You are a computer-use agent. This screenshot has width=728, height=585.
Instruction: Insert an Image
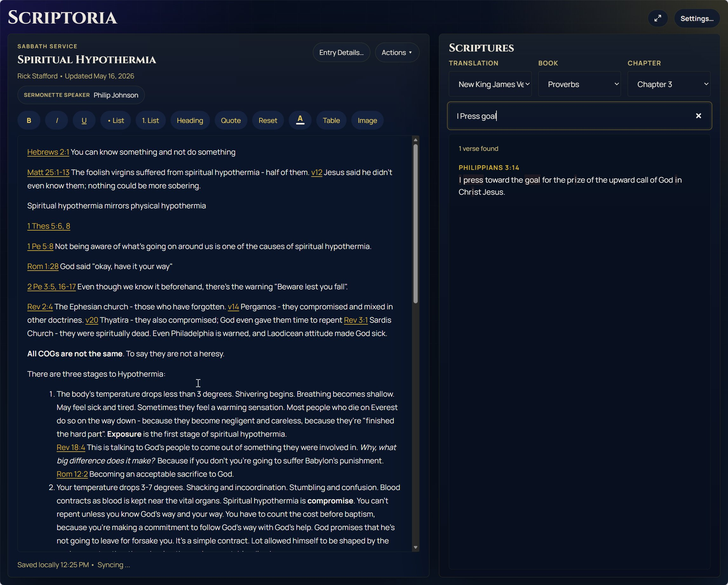(367, 120)
